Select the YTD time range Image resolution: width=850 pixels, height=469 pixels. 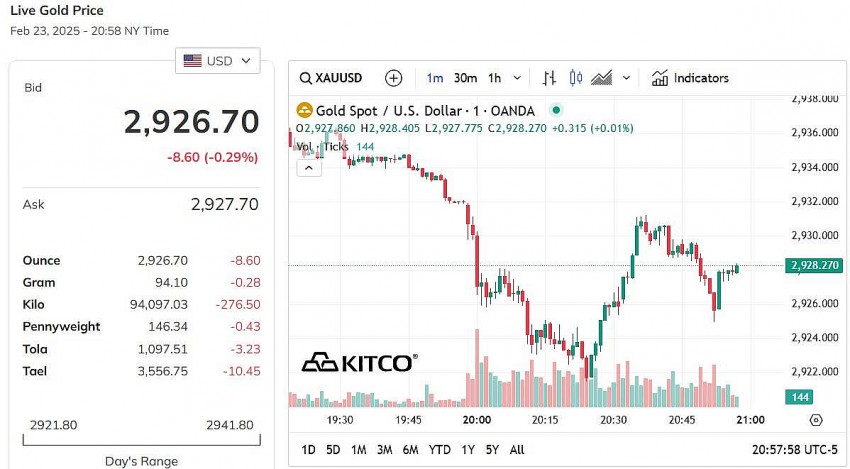[x=439, y=450]
